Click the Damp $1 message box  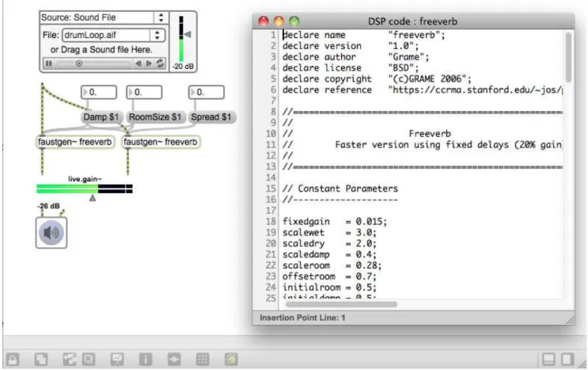click(101, 117)
